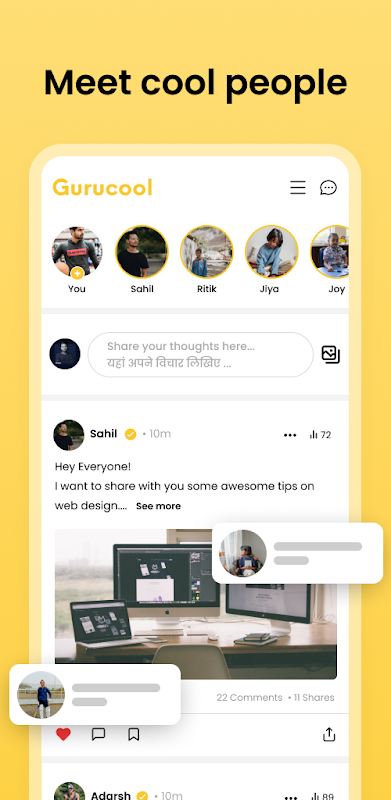Click the Share your thoughts input field

(201, 355)
